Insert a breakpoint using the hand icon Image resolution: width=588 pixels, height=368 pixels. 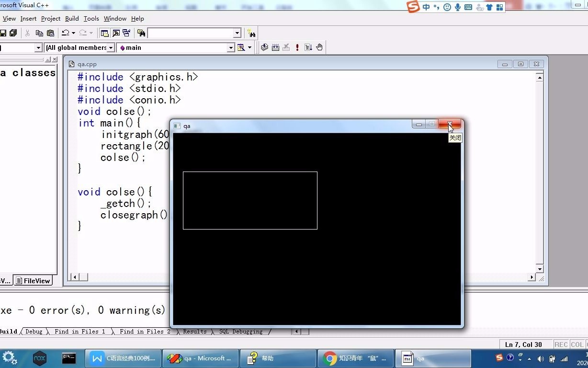(319, 47)
